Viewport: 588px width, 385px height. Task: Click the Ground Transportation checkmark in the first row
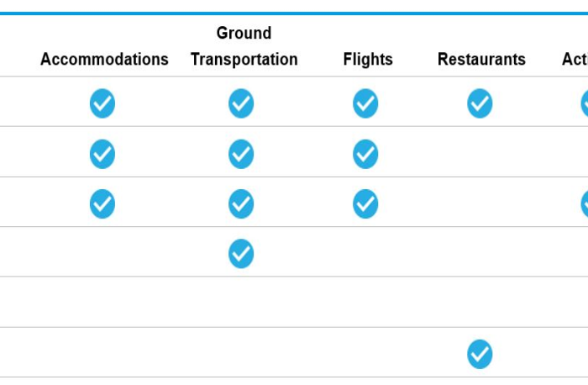[x=241, y=103]
